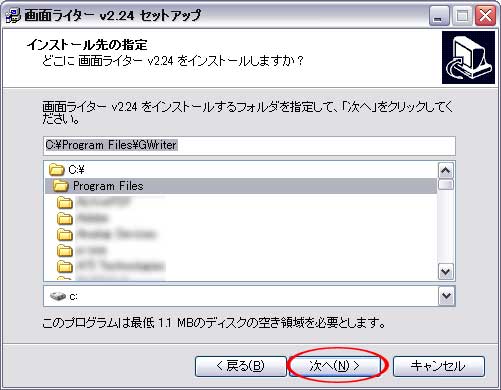Click the open folder icon beside Program Files
This screenshot has width=501, height=390.
(x=61, y=186)
